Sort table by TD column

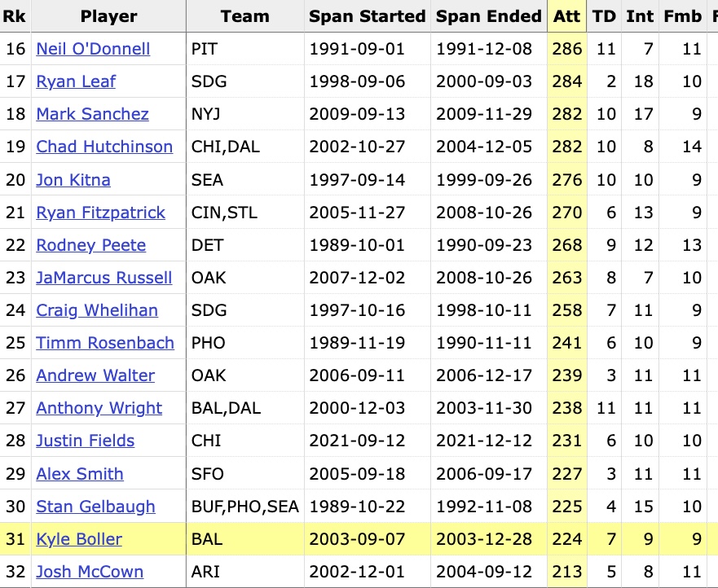click(604, 16)
